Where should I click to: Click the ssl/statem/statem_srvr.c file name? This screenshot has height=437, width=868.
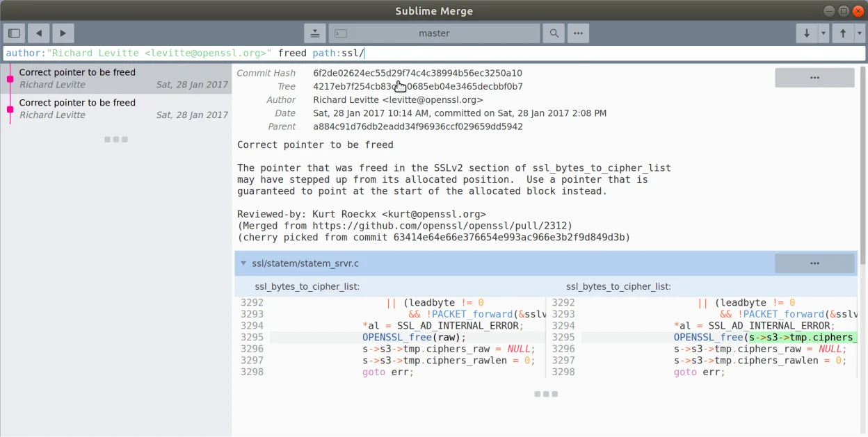tap(305, 263)
